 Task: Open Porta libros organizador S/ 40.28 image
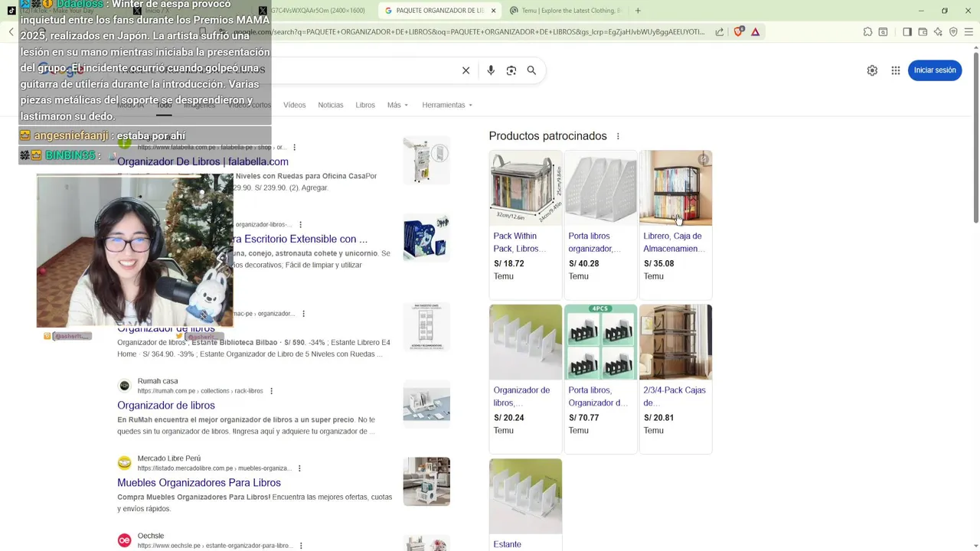coord(600,188)
